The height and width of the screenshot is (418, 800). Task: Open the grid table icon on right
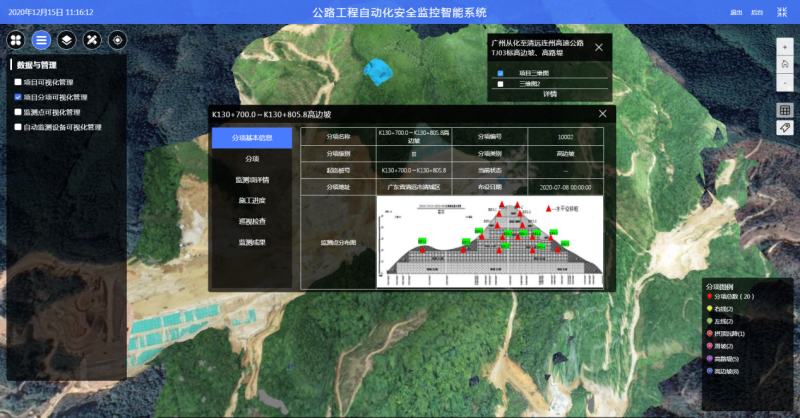785,110
